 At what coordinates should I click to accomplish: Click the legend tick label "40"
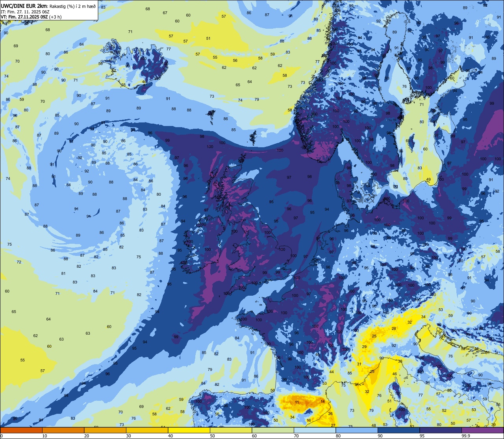170,436
